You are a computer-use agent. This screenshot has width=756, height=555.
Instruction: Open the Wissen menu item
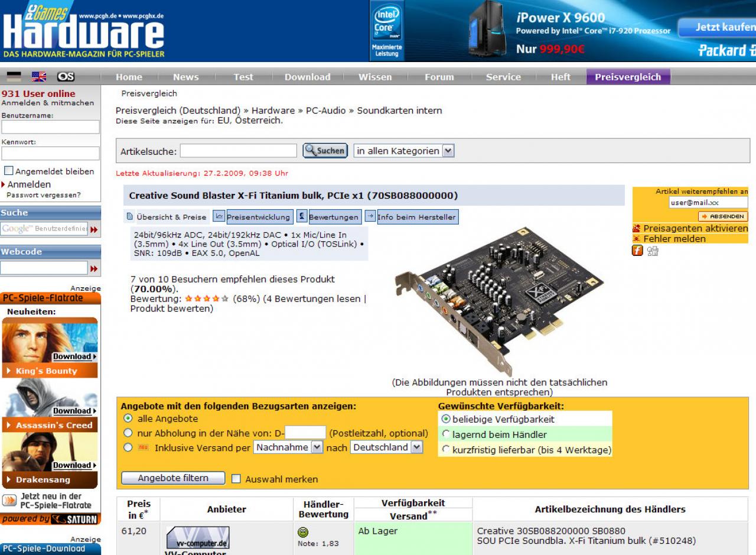tap(375, 77)
